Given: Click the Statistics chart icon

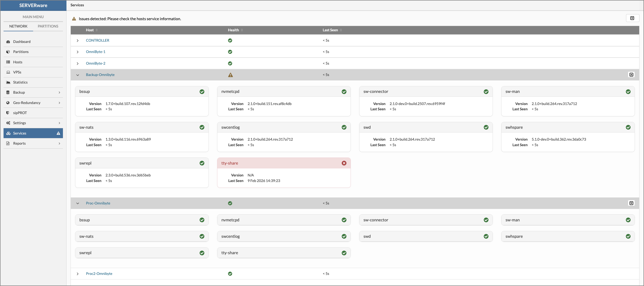Looking at the screenshot, I should point(8,82).
